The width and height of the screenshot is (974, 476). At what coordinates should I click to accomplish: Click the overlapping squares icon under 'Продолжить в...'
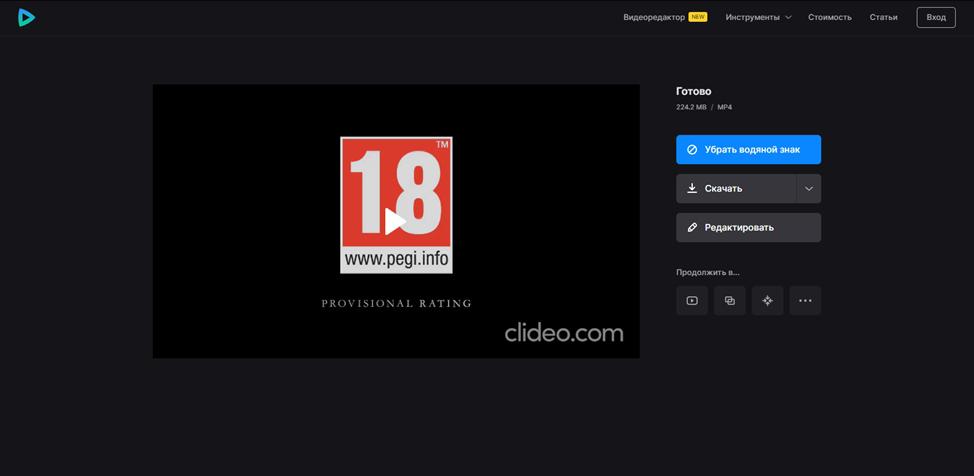pyautogui.click(x=729, y=301)
